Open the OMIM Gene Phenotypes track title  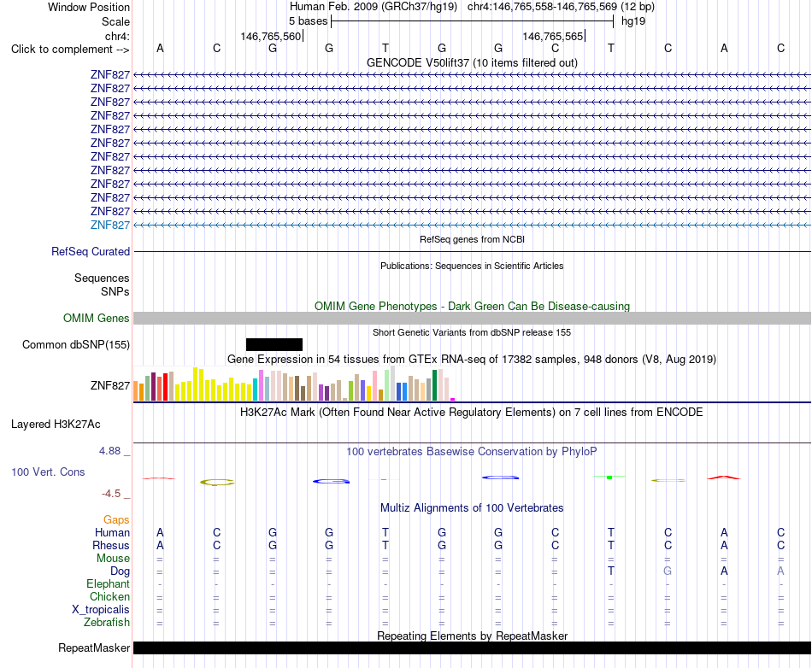[472, 307]
